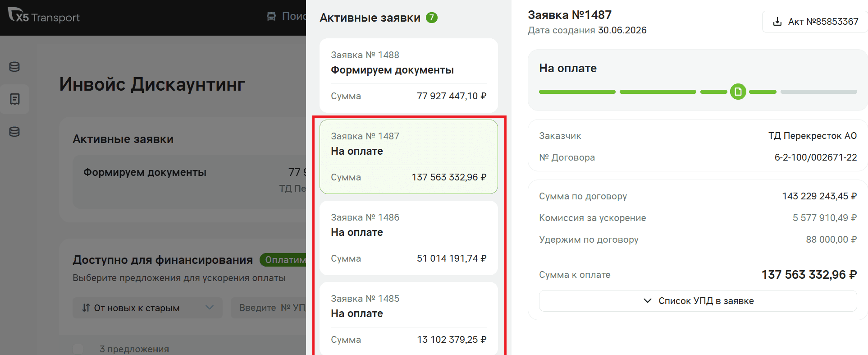Click the truck icon in the top bar
The height and width of the screenshot is (355, 868).
[271, 17]
